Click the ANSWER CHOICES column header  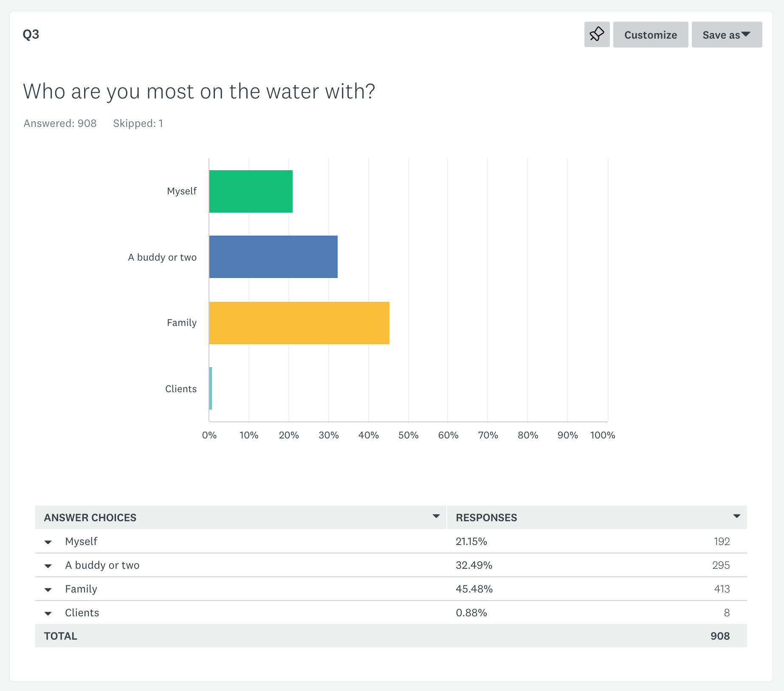90,517
